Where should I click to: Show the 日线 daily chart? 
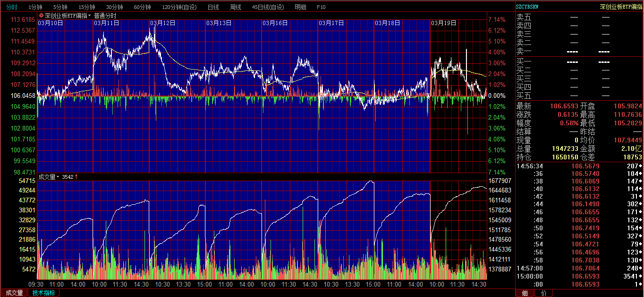(213, 7)
